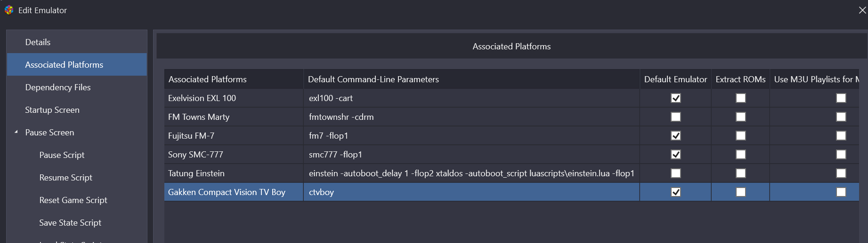
Task: Go to the Startup Screen section
Action: tap(77, 110)
